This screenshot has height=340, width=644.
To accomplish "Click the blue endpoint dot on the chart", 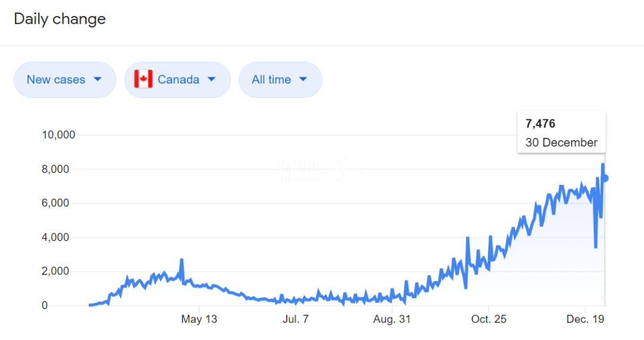I will click(x=605, y=178).
